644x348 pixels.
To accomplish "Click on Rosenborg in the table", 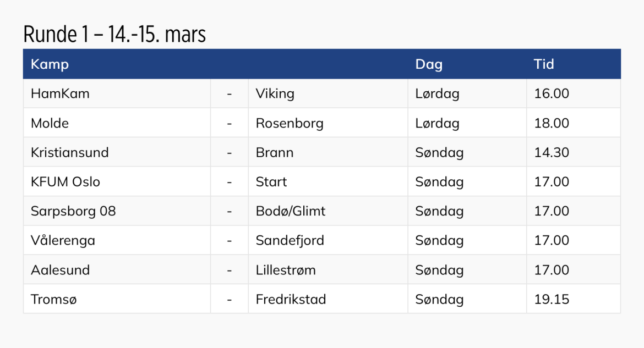I will click(290, 123).
